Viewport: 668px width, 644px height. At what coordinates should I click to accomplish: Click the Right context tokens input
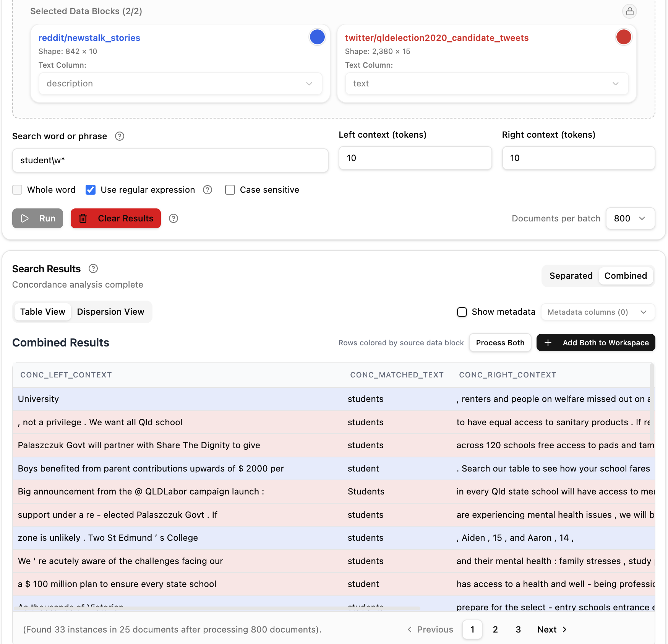579,158
